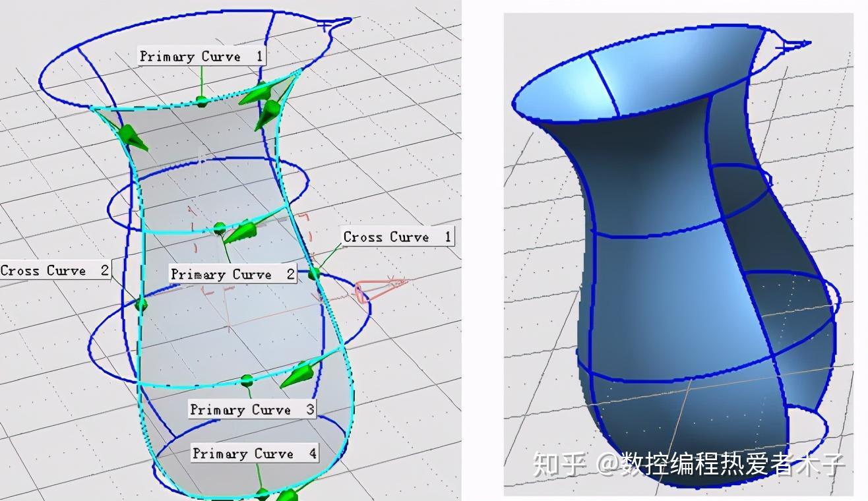Click the "Primary Curve 4" label

[255, 454]
